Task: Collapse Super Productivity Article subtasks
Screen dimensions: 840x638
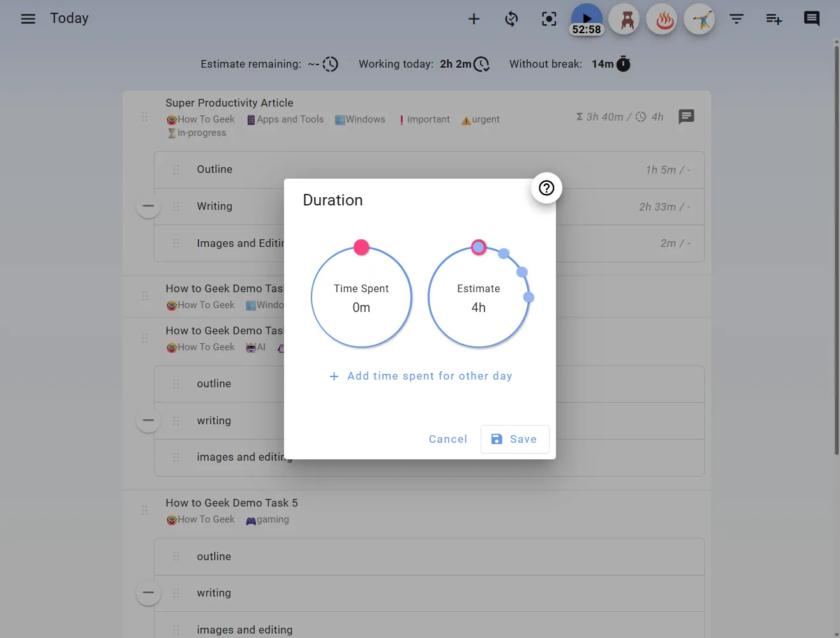Action: point(148,206)
